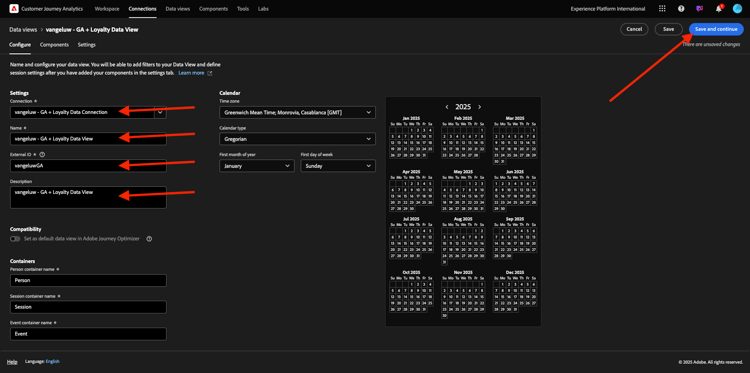The height and width of the screenshot is (373, 750).
Task: Open the help question mark icon
Action: pos(681,9)
